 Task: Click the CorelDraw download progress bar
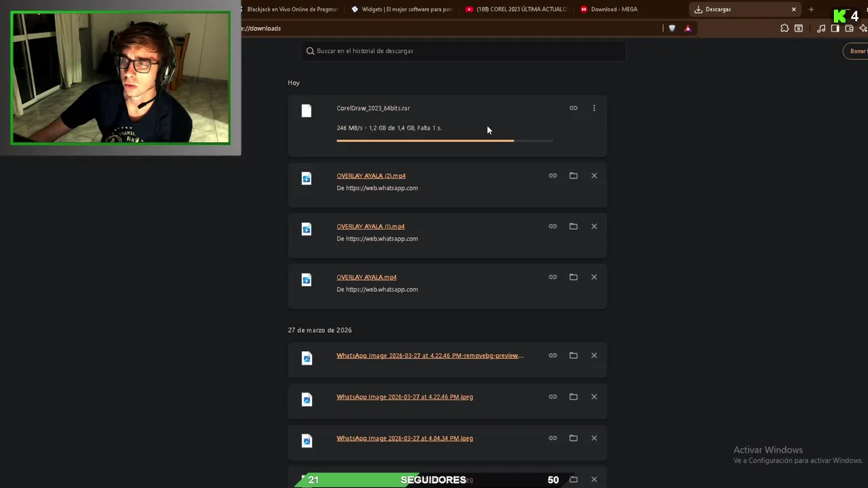[445, 140]
